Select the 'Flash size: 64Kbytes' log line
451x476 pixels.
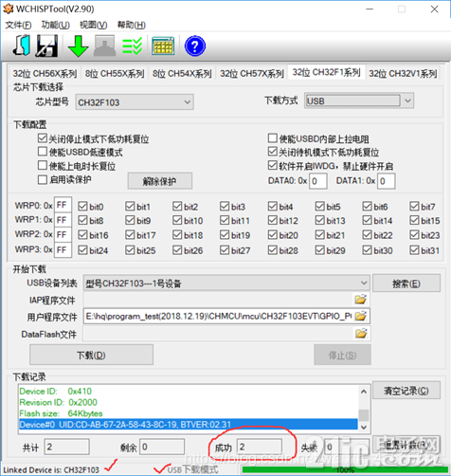[x=61, y=413]
